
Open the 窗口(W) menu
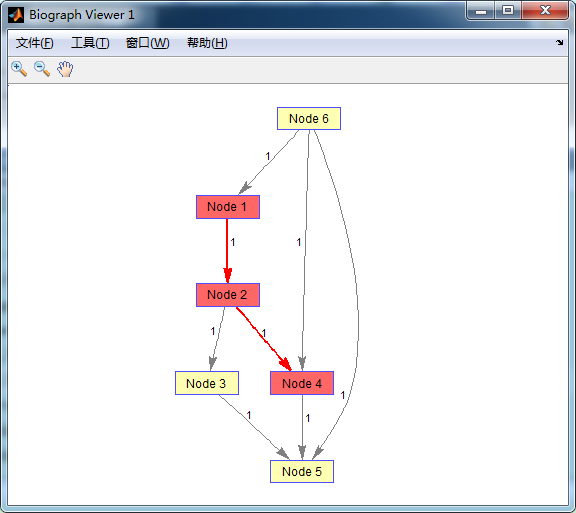(x=148, y=43)
